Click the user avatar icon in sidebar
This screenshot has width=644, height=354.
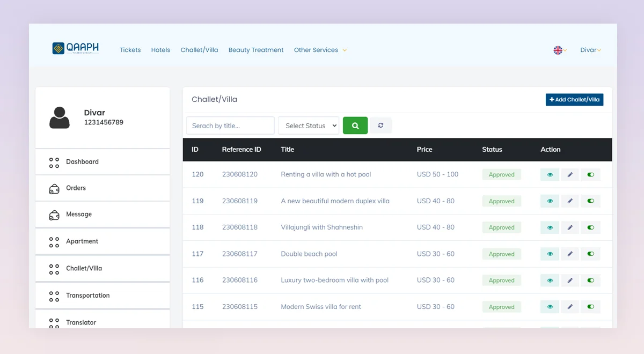[x=60, y=117]
